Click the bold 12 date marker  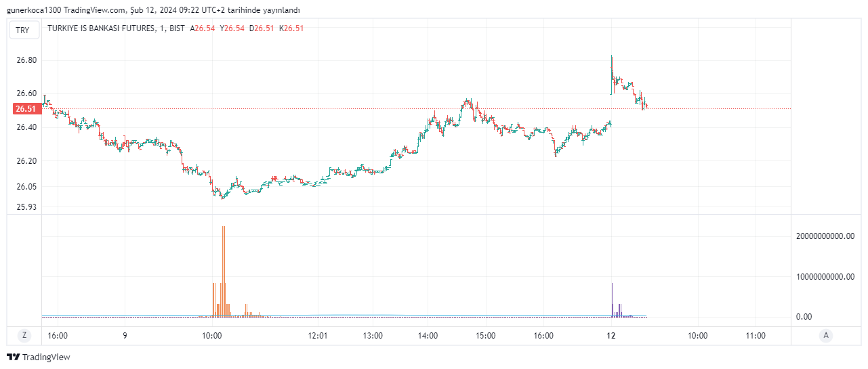(x=611, y=335)
